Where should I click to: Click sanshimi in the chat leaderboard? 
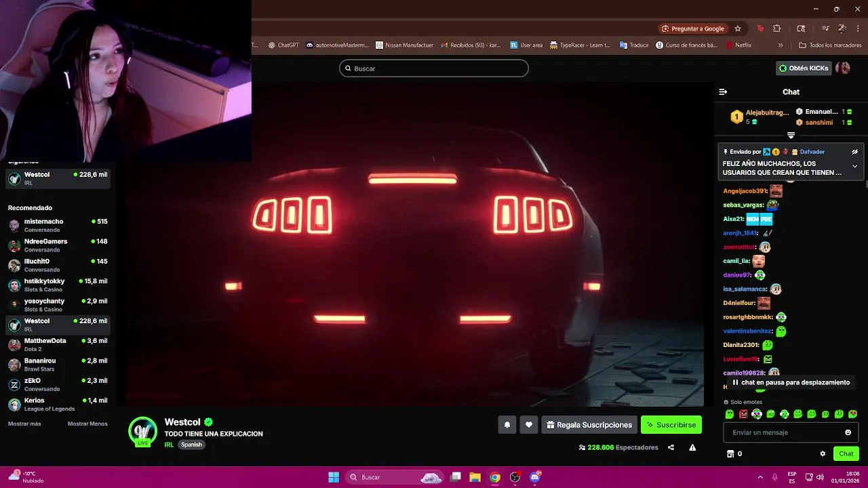click(819, 123)
